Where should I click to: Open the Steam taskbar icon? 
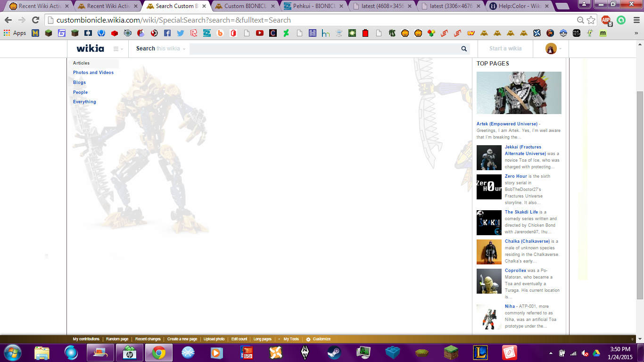pyautogui.click(x=334, y=353)
